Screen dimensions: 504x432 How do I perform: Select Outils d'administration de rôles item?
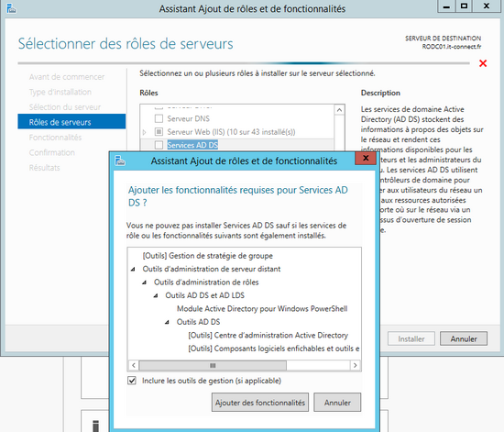click(x=206, y=282)
